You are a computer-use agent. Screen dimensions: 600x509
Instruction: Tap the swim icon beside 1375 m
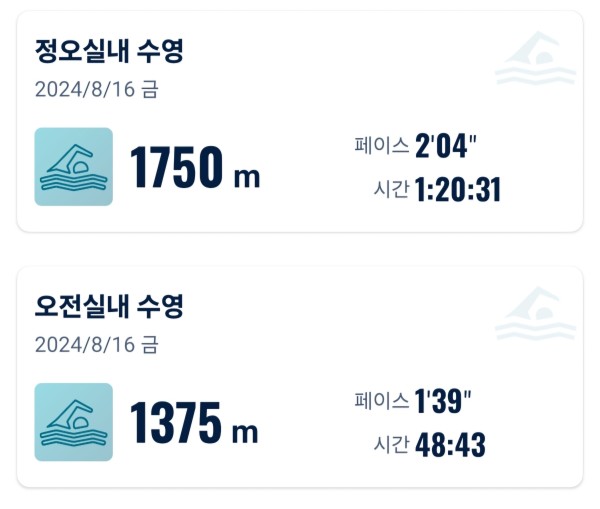click(74, 422)
